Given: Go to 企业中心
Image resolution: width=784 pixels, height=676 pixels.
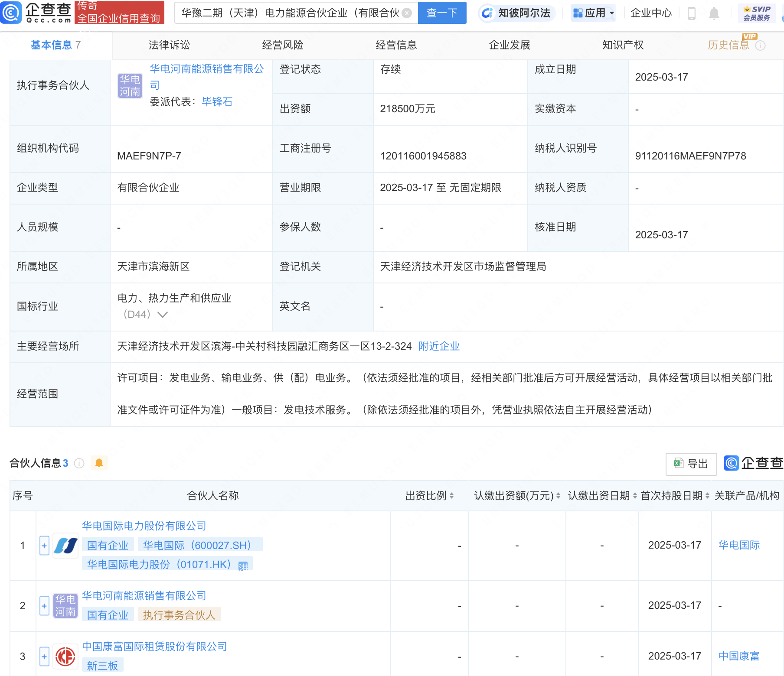Looking at the screenshot, I should click(x=651, y=13).
